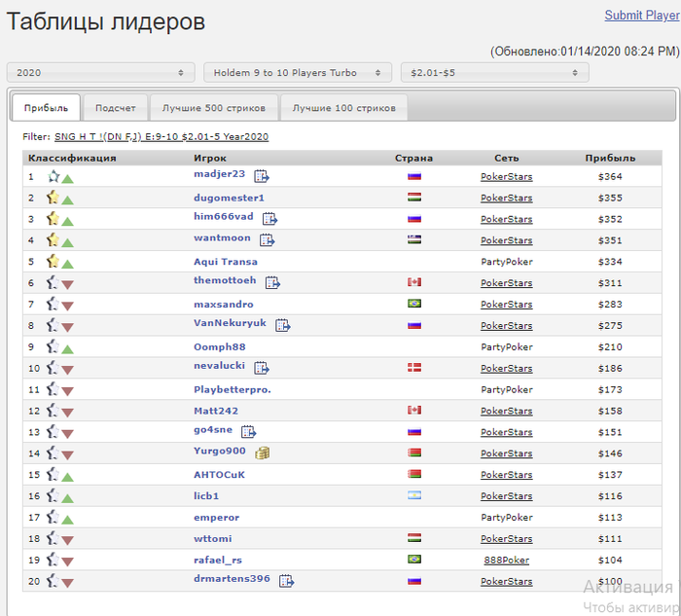
Task: Click the red down arrow in drmartens396's row
Action: pos(67,583)
